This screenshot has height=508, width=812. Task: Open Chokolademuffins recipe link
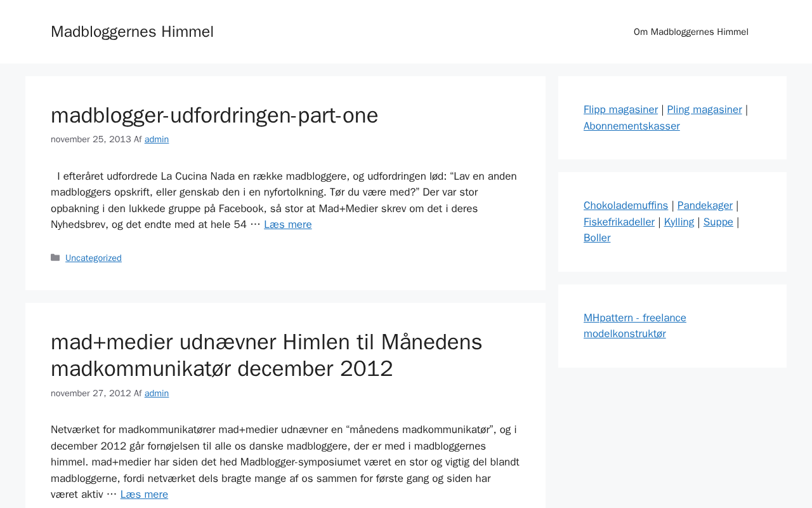point(625,205)
